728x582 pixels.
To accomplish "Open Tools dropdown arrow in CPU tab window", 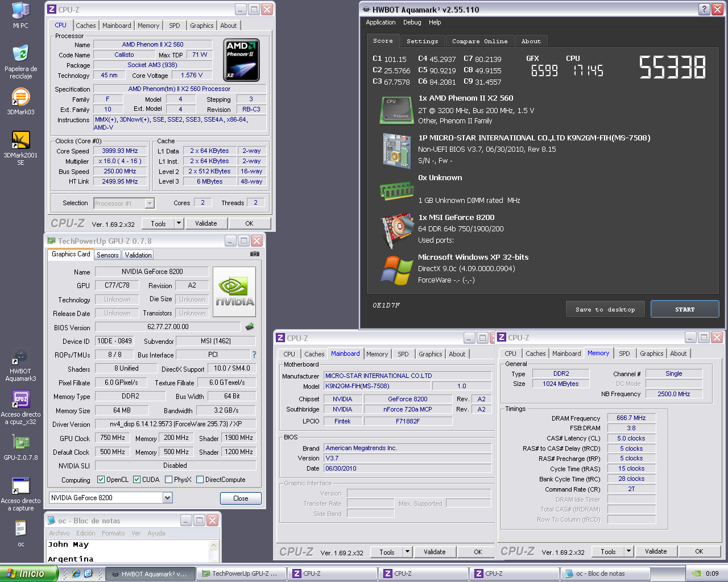I will click(x=179, y=223).
